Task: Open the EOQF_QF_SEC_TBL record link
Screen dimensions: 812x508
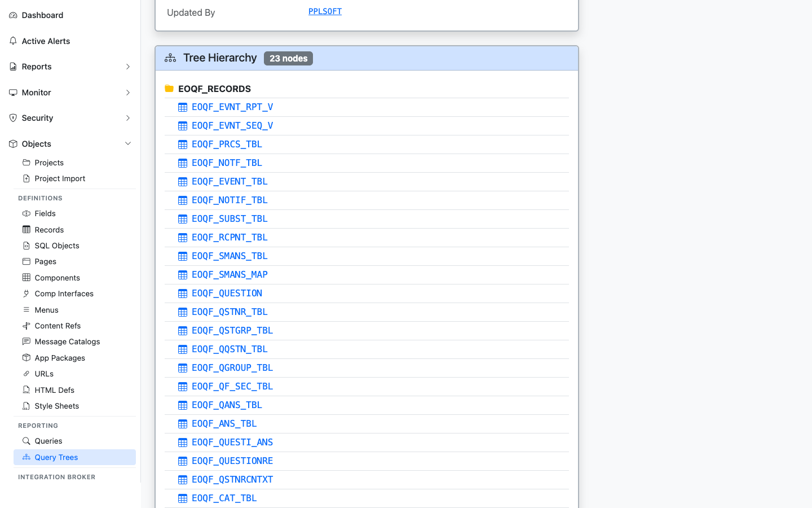Action: [x=232, y=386]
